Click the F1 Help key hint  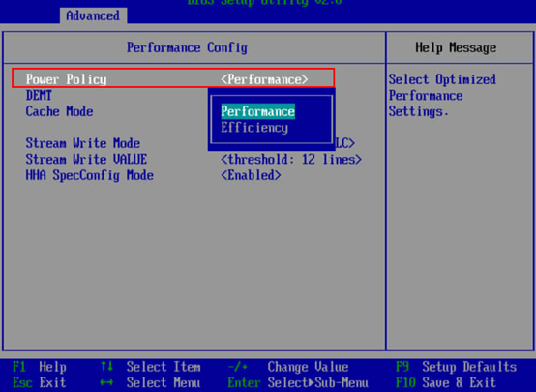tap(40, 367)
